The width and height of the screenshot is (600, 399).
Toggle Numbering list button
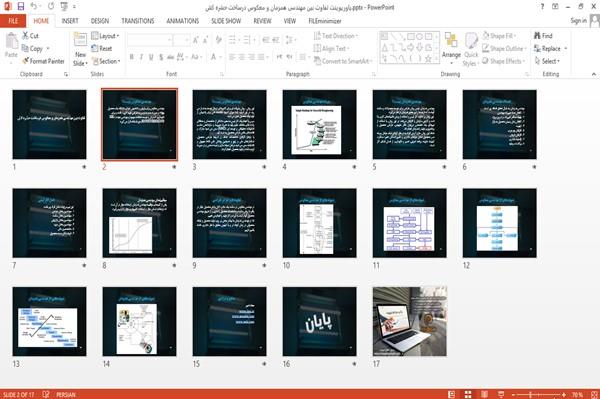[248, 40]
